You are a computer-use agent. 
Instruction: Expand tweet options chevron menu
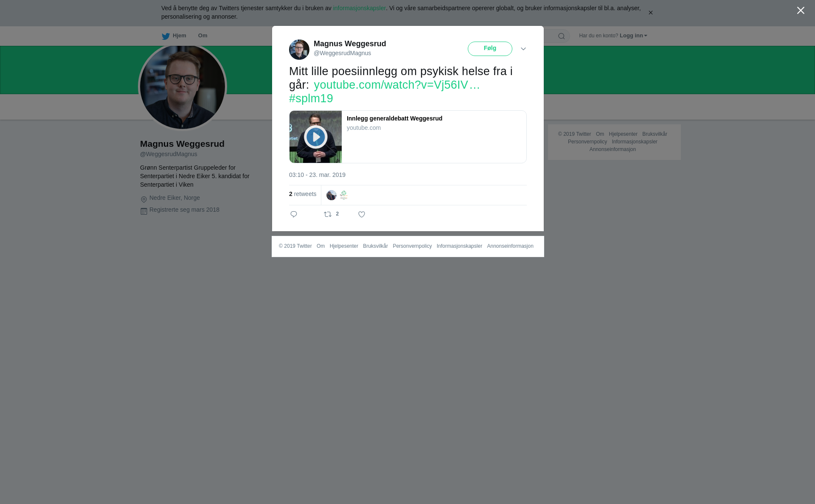coord(523,49)
